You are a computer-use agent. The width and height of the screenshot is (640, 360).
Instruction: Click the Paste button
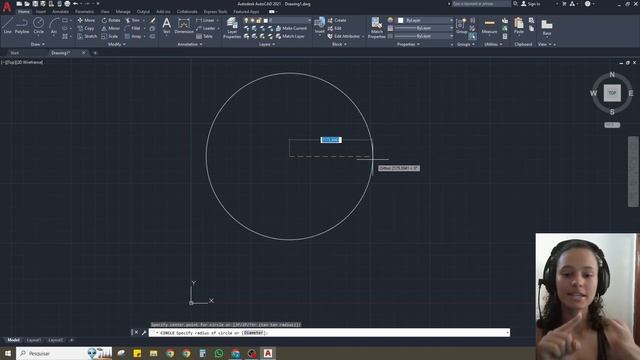tap(519, 26)
